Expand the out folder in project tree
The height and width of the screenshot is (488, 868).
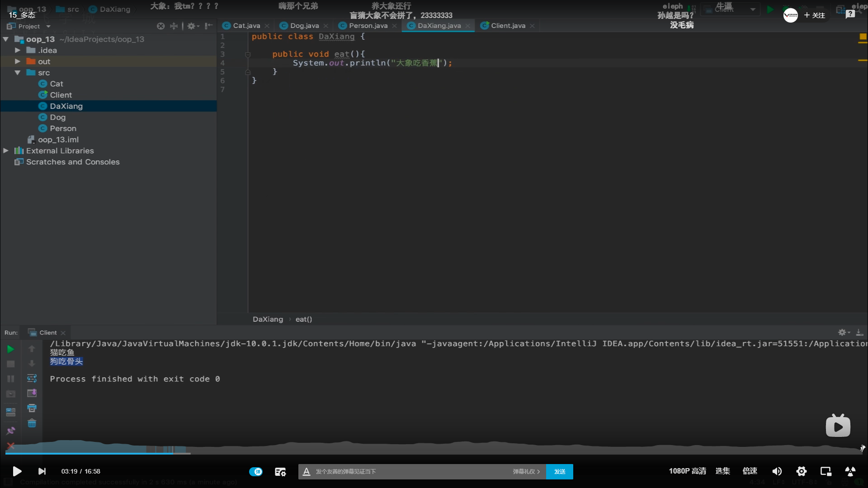pos(17,61)
